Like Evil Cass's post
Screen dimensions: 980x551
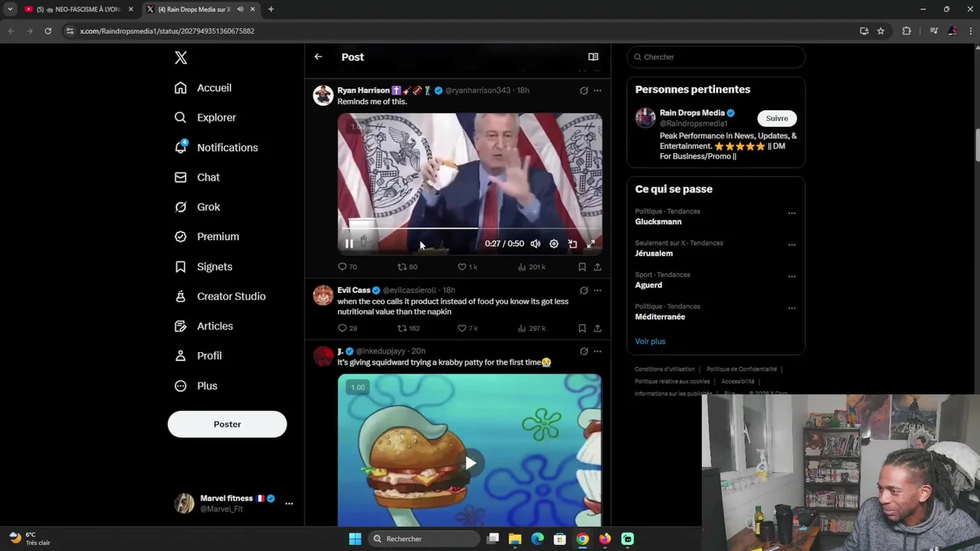(x=467, y=328)
